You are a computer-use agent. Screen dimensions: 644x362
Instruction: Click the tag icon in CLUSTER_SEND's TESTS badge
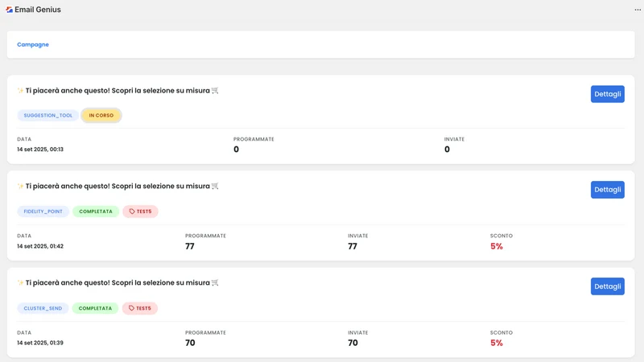point(131,308)
